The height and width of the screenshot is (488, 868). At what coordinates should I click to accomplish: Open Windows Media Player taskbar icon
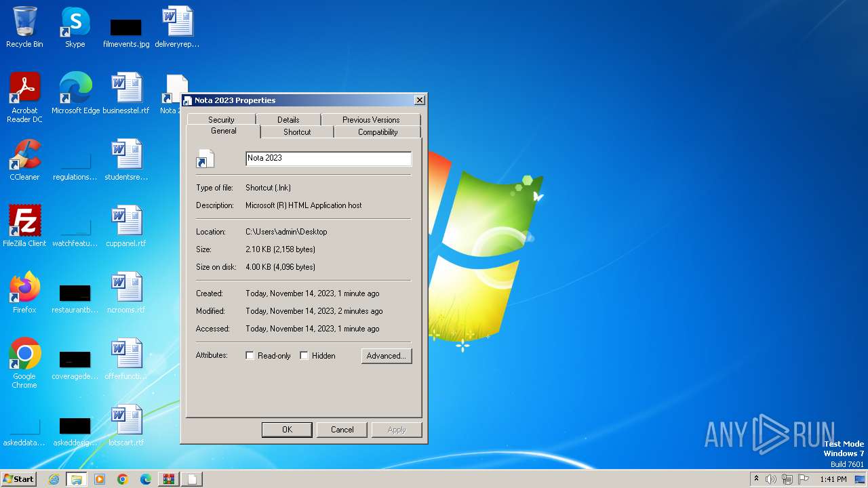coord(100,479)
